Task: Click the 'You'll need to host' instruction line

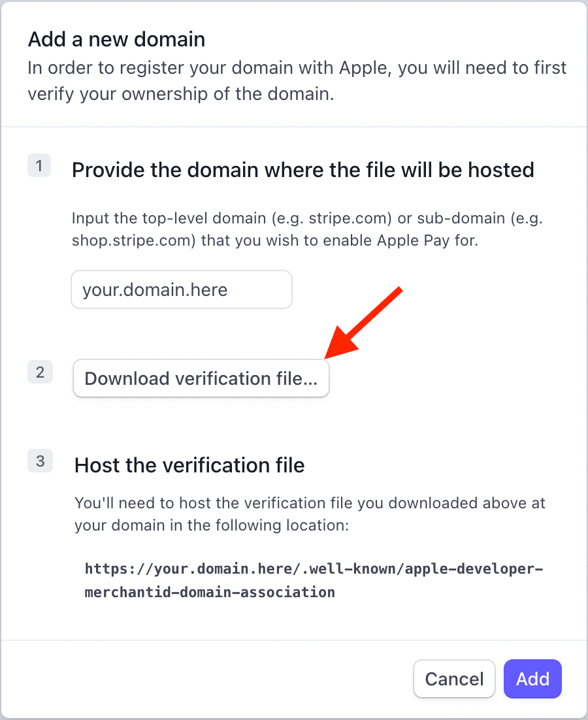Action: [310, 503]
